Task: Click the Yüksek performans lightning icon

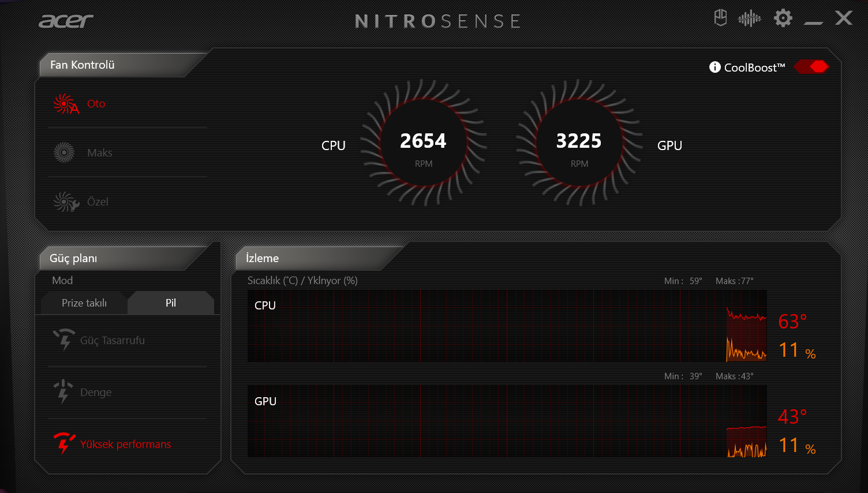Action: click(64, 443)
